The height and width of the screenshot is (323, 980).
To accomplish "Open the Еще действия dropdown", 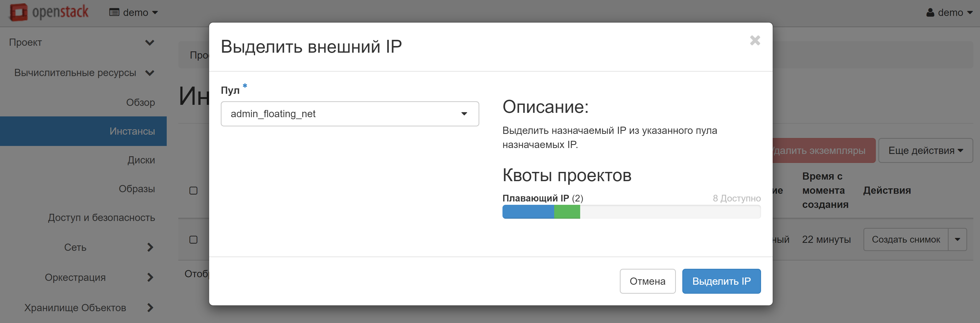I will point(926,151).
